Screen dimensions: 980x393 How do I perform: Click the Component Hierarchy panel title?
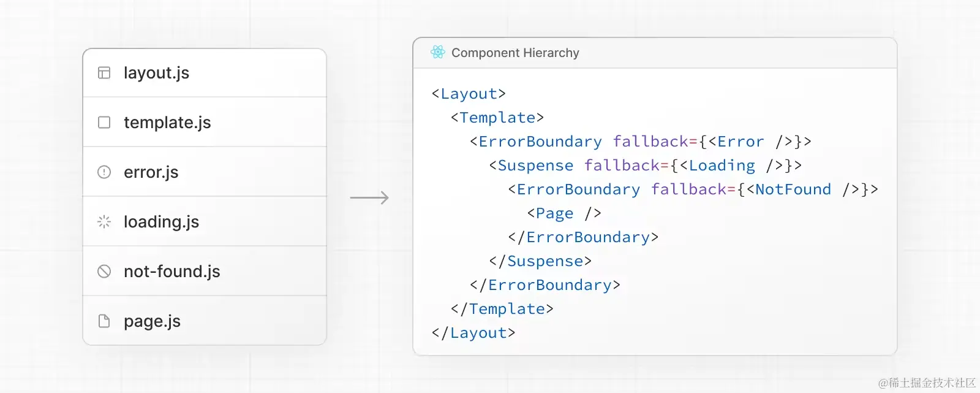coord(515,53)
